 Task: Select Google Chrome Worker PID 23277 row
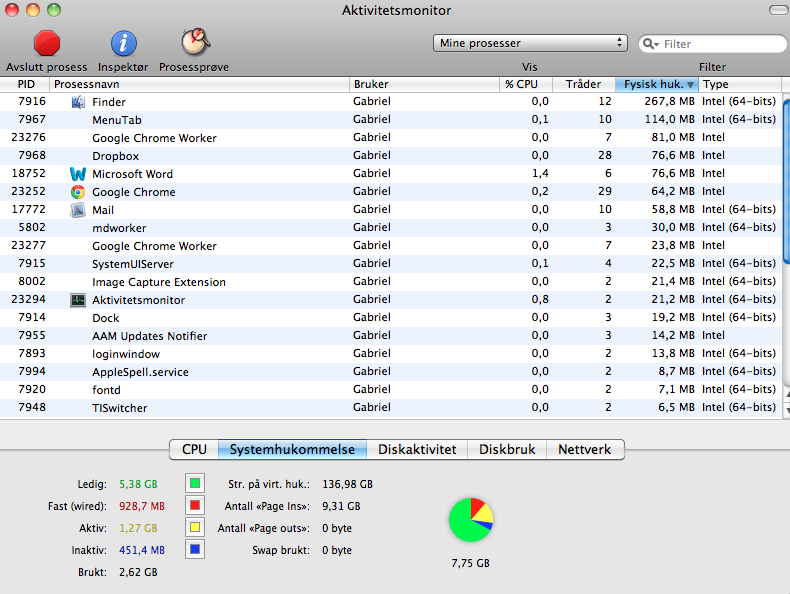[x=390, y=246]
